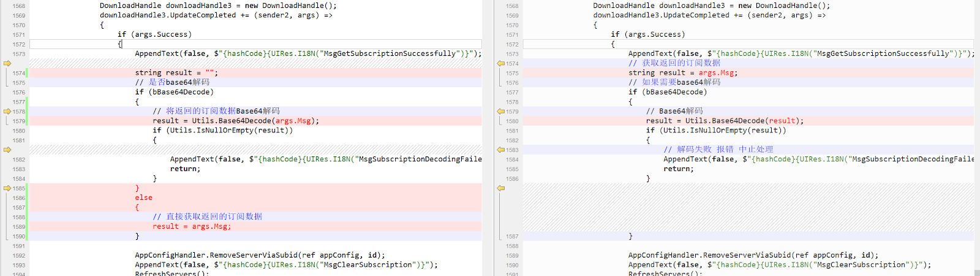Place cursor on left pane 'else' line

pos(144,197)
